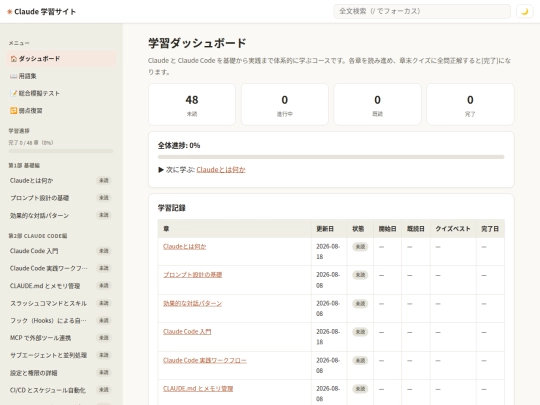Click the Claude 学習サイト logo icon
Screen dimensions: 540x405
[10, 12]
